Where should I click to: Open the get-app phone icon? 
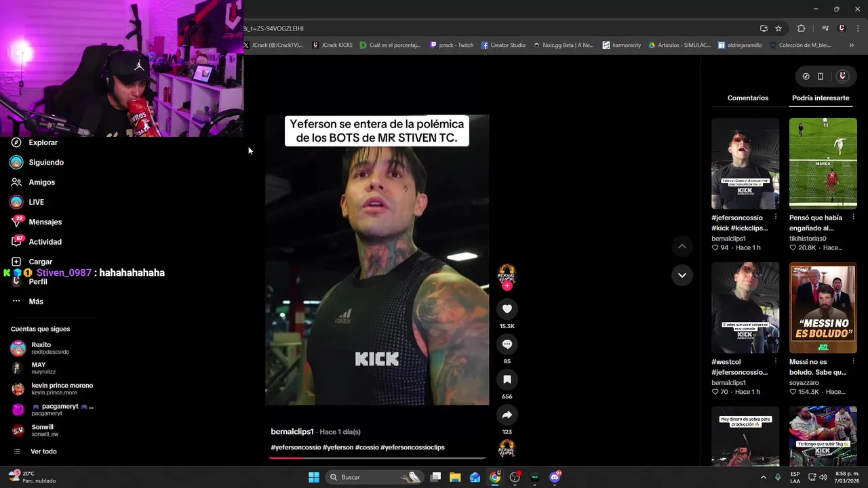821,77
